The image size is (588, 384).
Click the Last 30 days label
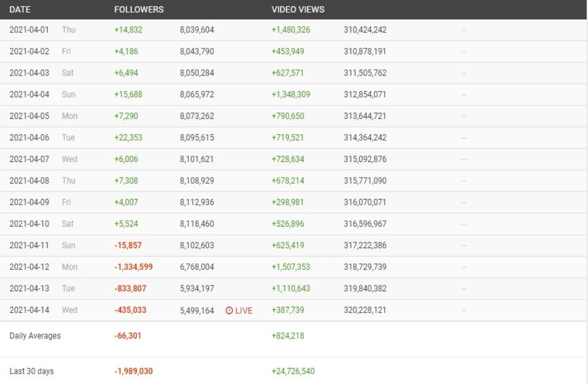(x=32, y=371)
